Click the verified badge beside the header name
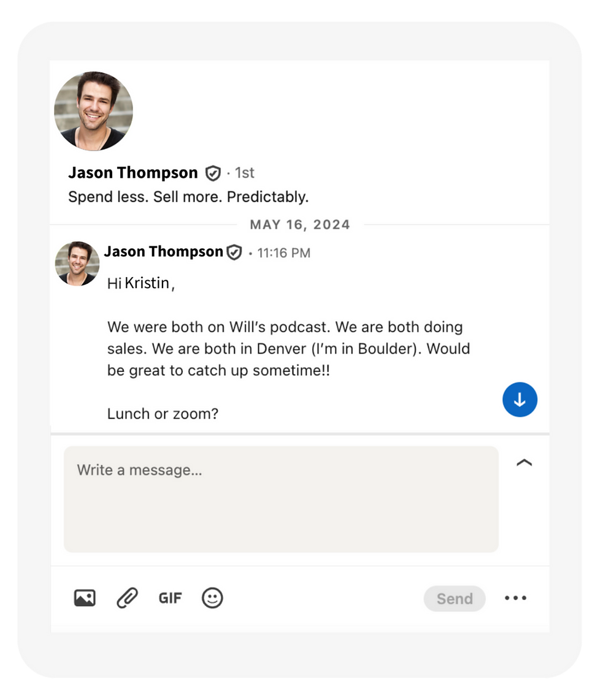This screenshot has height=700, width=601. tap(212, 173)
